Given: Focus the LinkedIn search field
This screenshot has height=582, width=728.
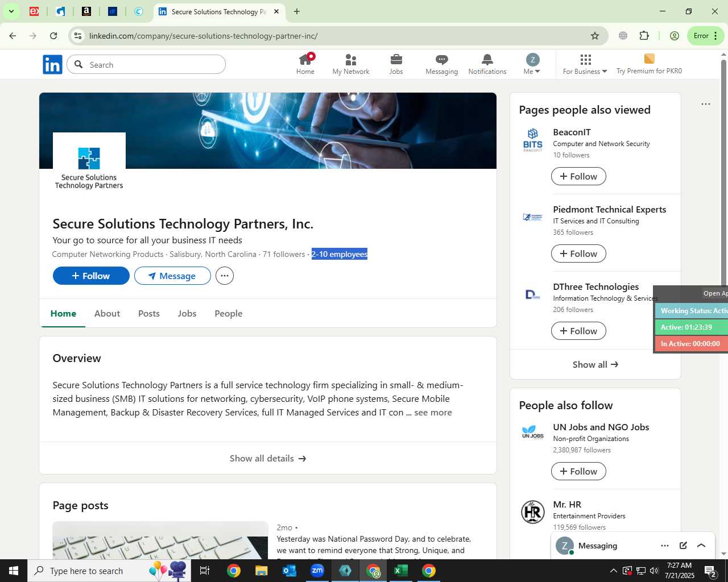Looking at the screenshot, I should tap(146, 64).
